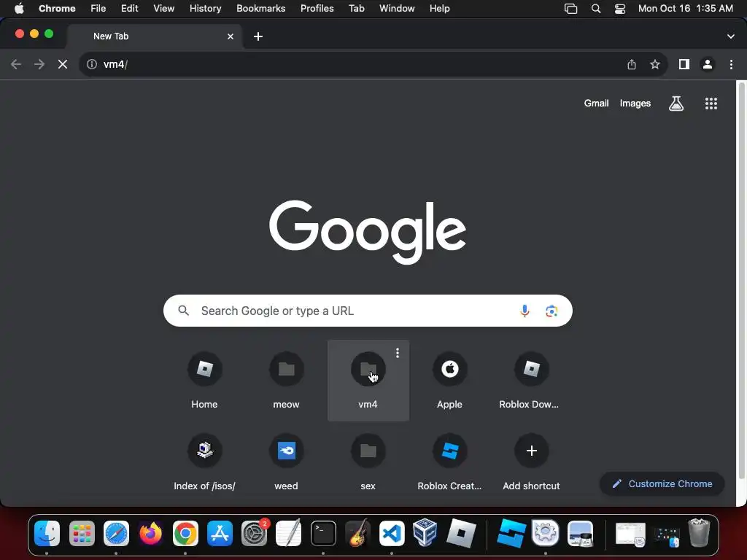Launch VirtualBox from the Dock

click(425, 532)
